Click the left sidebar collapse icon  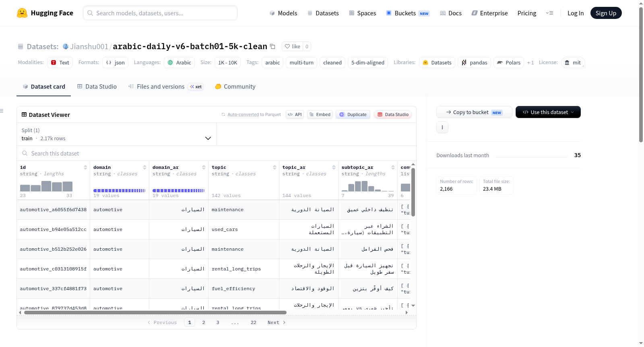[x=2, y=111]
